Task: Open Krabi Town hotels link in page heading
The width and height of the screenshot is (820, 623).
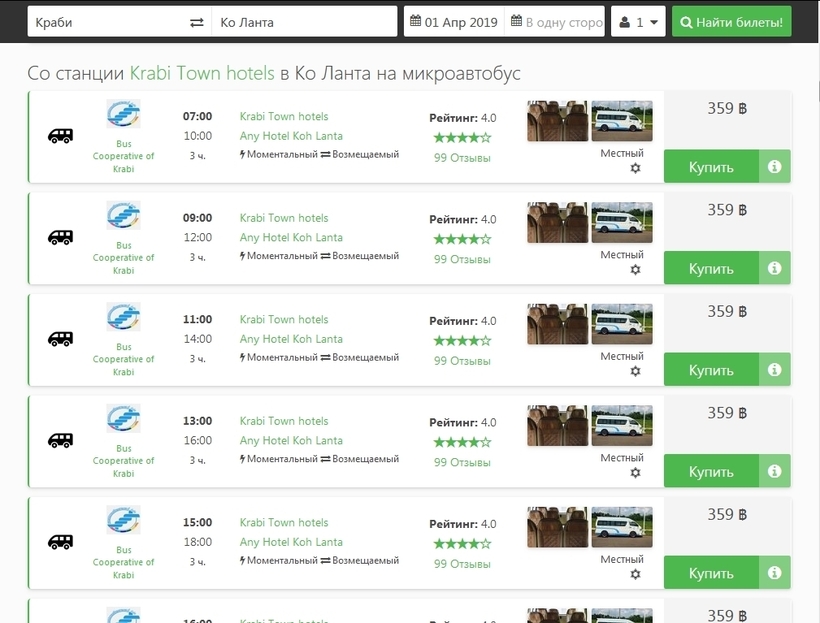Action: coord(202,73)
